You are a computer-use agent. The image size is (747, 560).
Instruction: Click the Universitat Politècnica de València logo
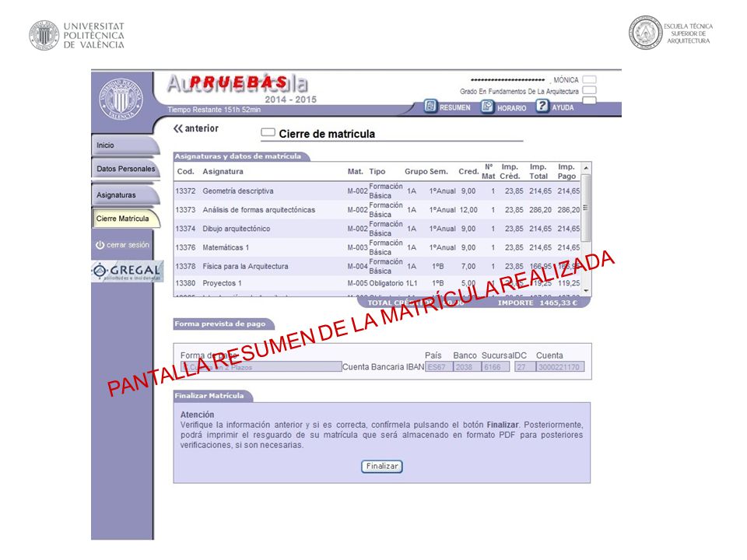coord(77,35)
